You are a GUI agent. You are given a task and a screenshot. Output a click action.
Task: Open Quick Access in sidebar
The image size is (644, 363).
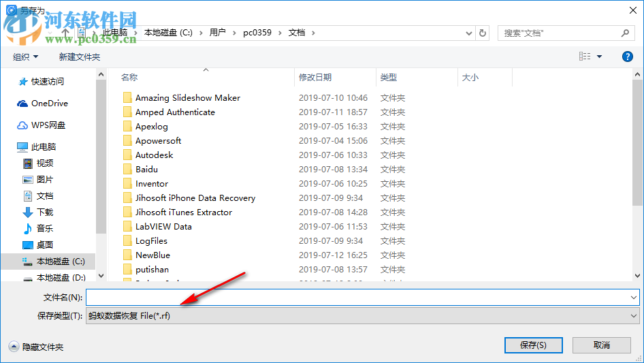[x=41, y=82]
